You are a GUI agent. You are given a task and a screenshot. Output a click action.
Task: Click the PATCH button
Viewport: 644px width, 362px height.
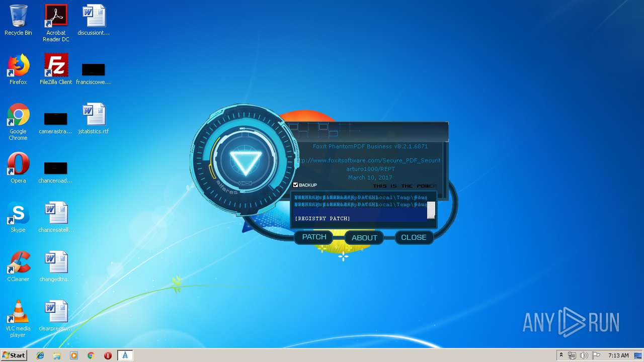click(x=314, y=237)
